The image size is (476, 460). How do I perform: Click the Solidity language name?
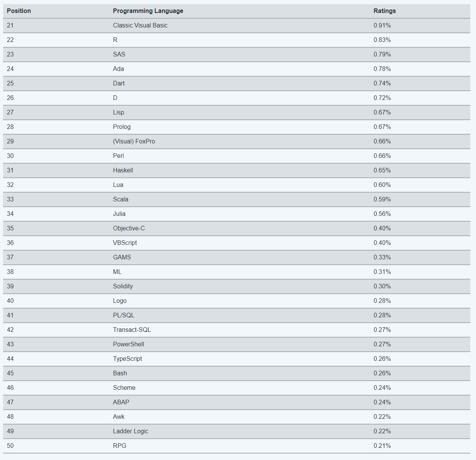[x=123, y=286]
